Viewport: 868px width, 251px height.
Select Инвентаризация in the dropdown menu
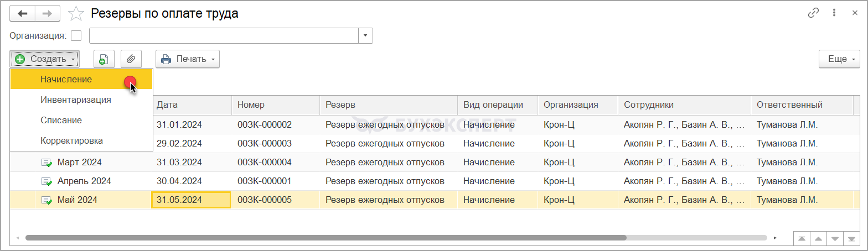pos(75,100)
